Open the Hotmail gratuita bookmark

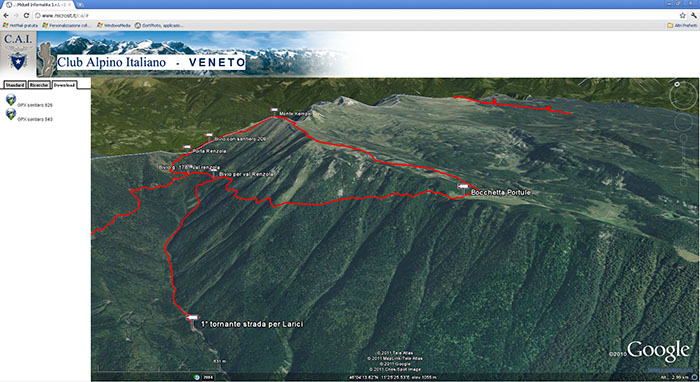pos(21,25)
